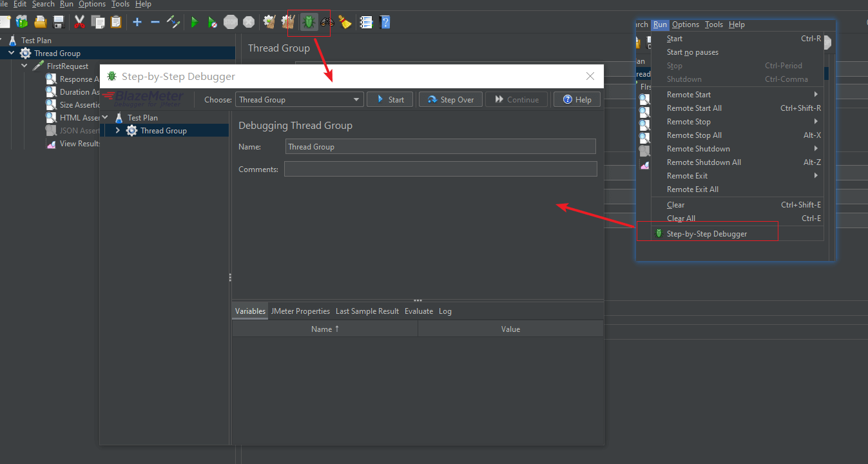The height and width of the screenshot is (464, 868).
Task: Click the blue minus collapse-all icon
Action: [x=155, y=23]
